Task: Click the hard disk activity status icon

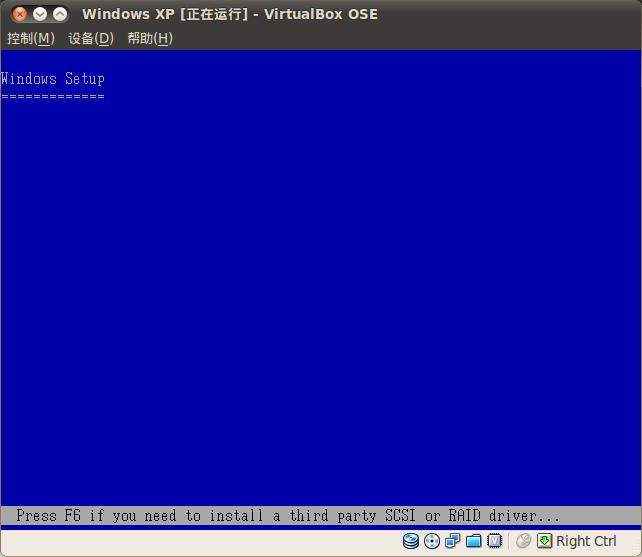Action: tap(411, 541)
